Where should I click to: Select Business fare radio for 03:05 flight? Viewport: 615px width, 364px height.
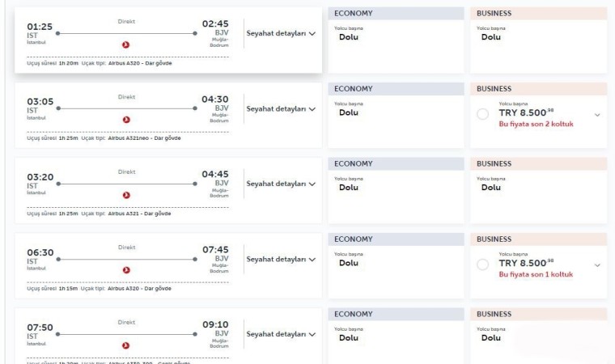tap(483, 115)
